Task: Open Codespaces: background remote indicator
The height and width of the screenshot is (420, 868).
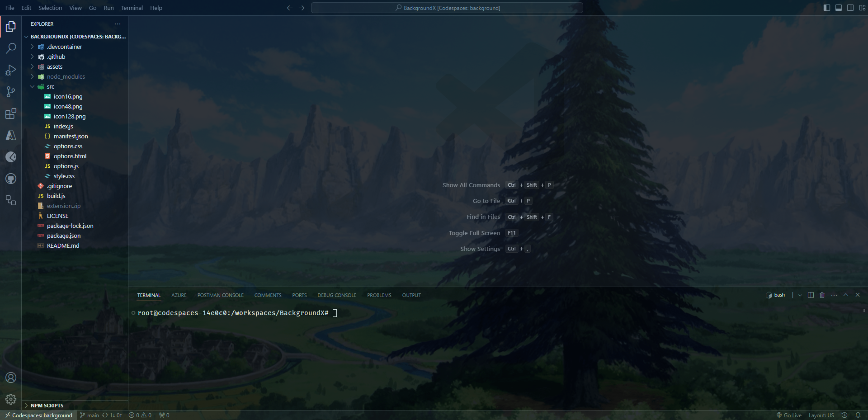Action: click(x=38, y=415)
